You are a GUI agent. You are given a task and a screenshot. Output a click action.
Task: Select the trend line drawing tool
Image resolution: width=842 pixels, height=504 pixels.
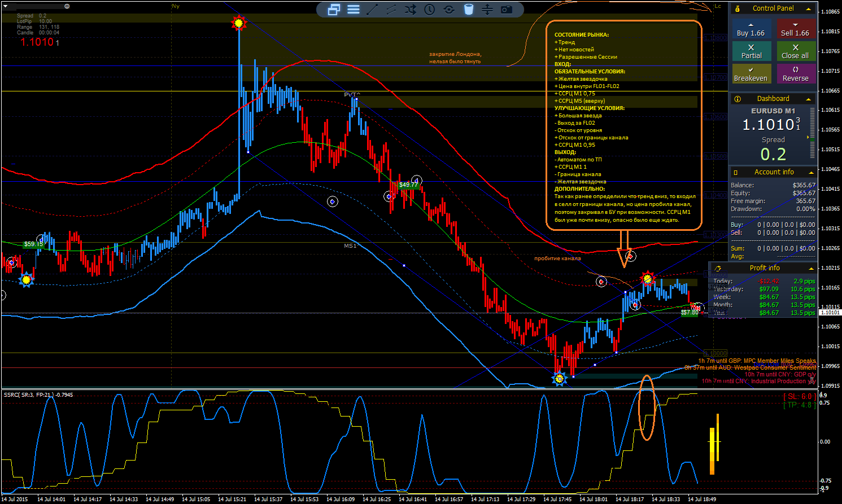[x=372, y=9]
